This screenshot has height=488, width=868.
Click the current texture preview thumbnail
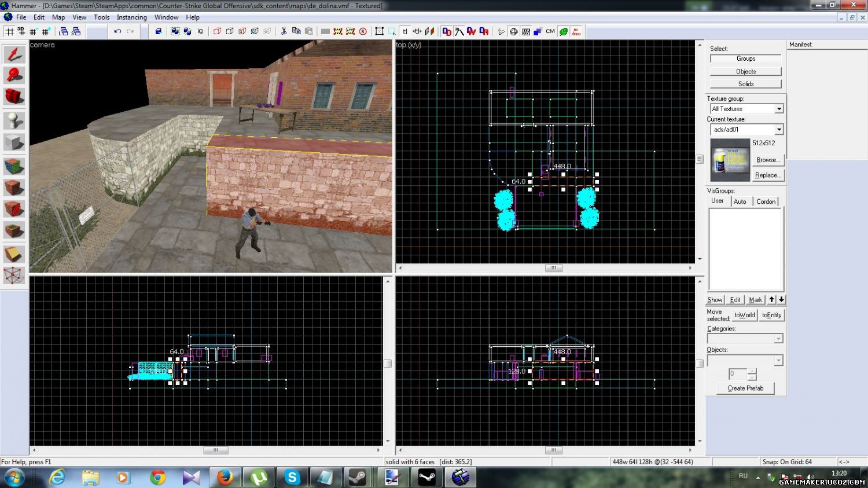tap(730, 160)
